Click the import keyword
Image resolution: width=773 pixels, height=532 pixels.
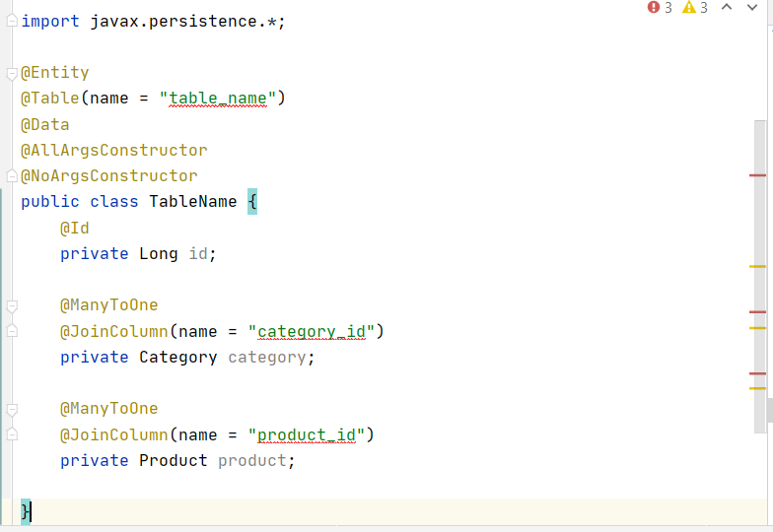point(49,22)
